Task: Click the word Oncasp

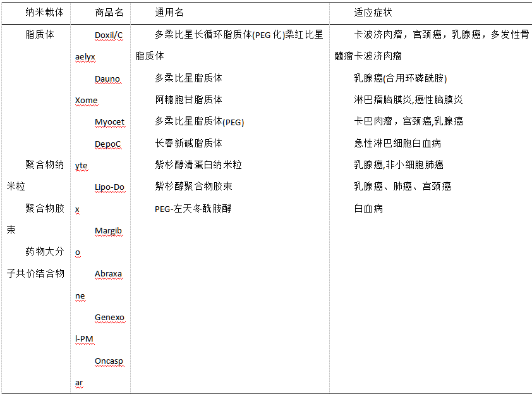Action: point(109,361)
